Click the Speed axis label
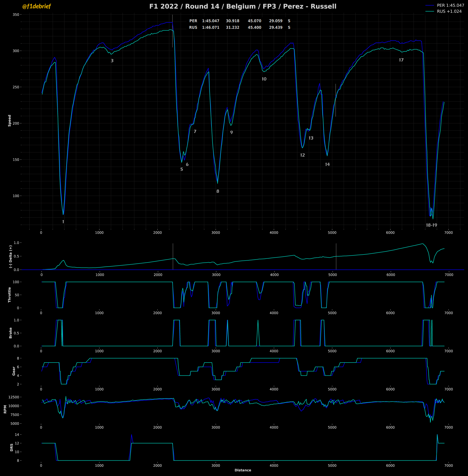Viewport: 468px width, 476px height. (10, 121)
